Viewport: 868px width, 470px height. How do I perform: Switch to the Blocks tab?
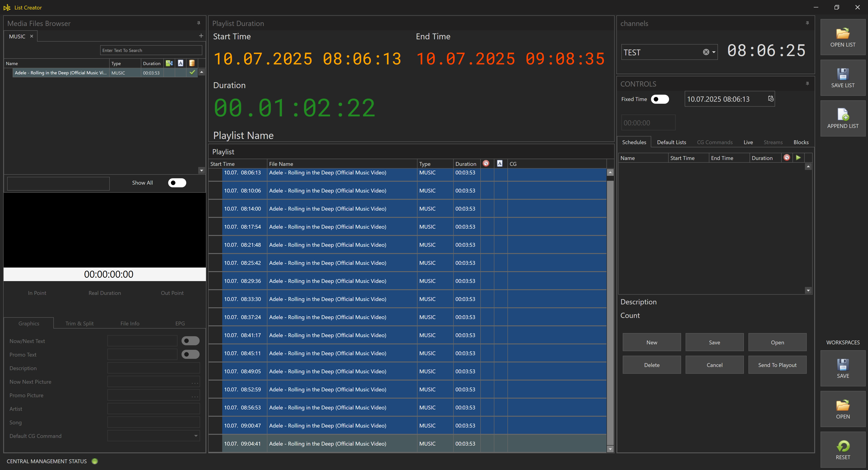(801, 142)
